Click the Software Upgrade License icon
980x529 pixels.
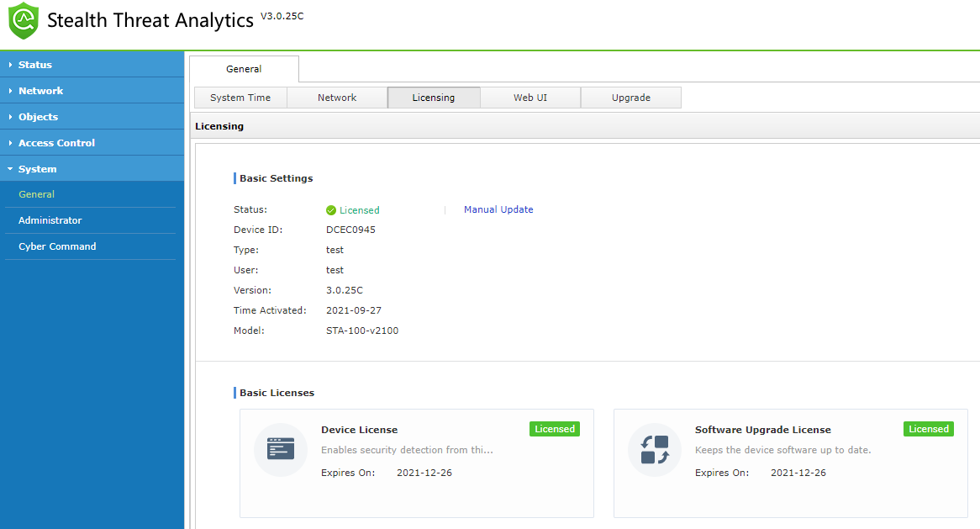[x=655, y=449]
